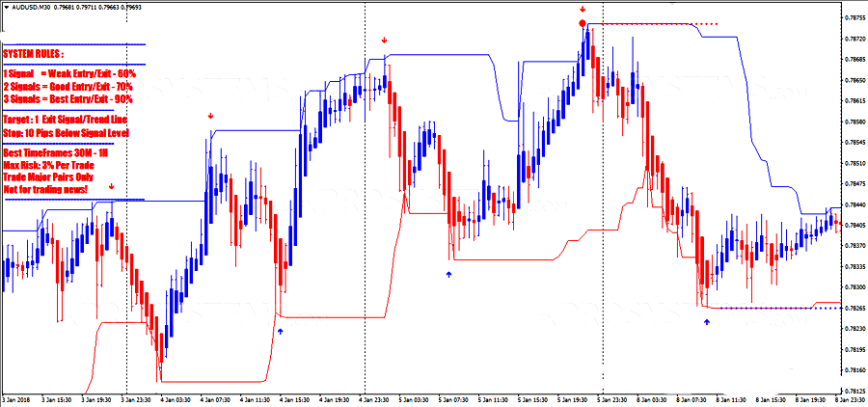Select the 'Trade Major Pairs Only' text

(x=47, y=177)
